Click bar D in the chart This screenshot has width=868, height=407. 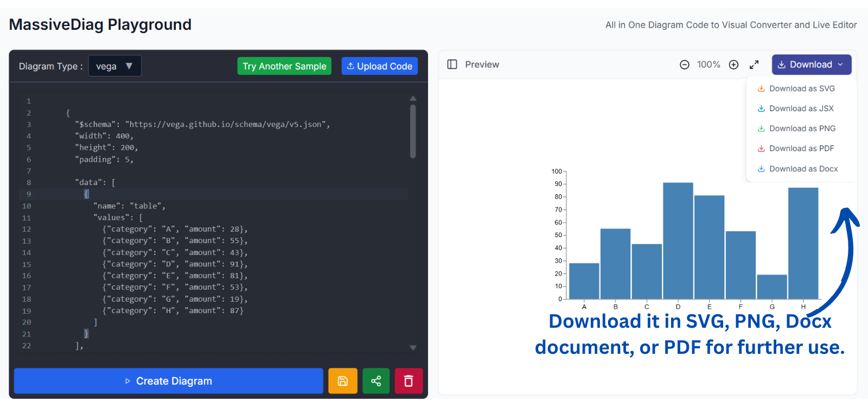678,241
